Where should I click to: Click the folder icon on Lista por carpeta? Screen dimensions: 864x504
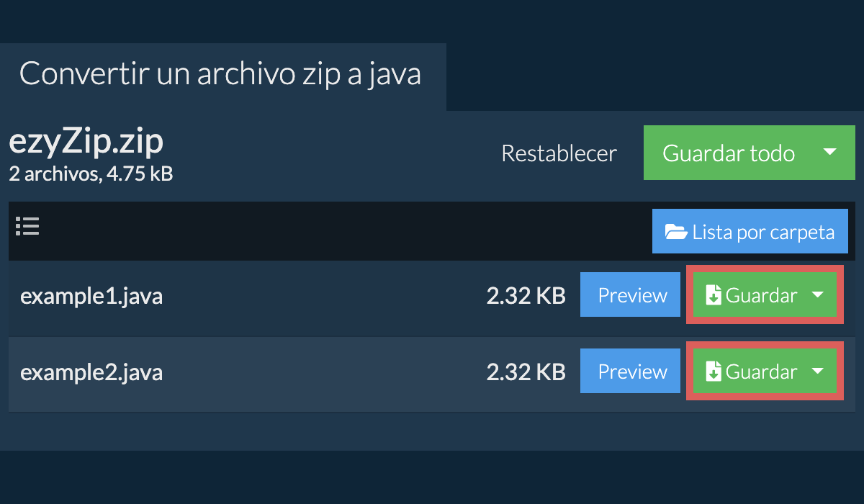(676, 232)
